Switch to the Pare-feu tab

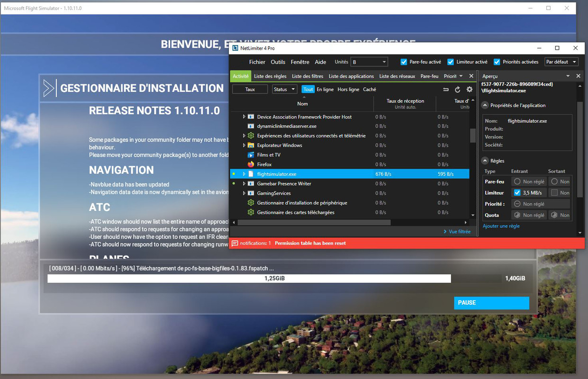click(x=429, y=76)
